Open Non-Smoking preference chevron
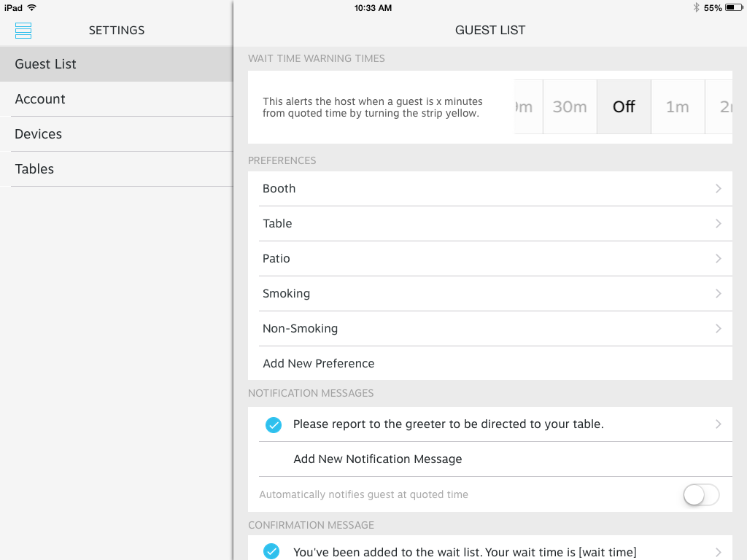 click(718, 329)
